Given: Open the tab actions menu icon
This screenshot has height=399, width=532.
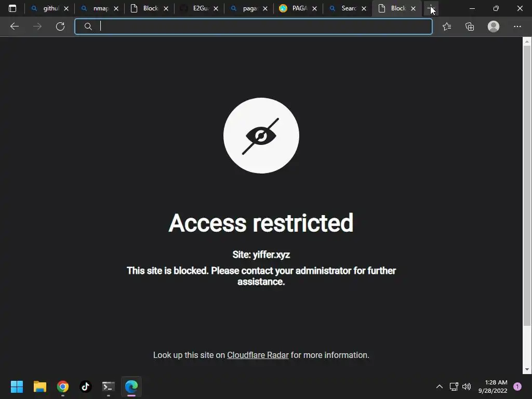Looking at the screenshot, I should pos(12,8).
